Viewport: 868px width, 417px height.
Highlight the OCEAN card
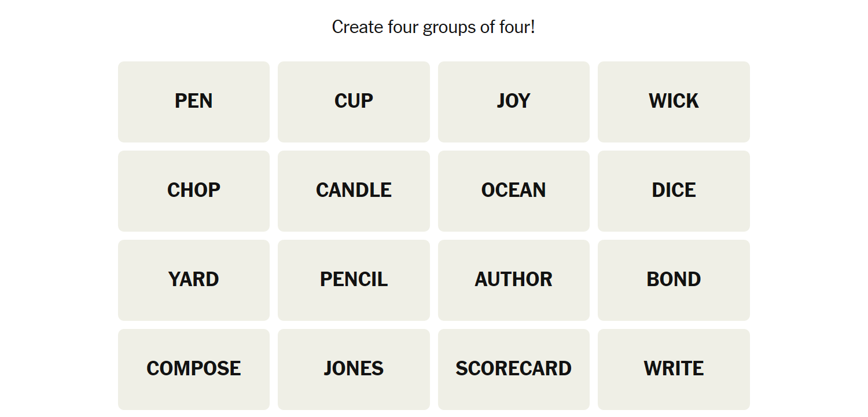point(514,191)
